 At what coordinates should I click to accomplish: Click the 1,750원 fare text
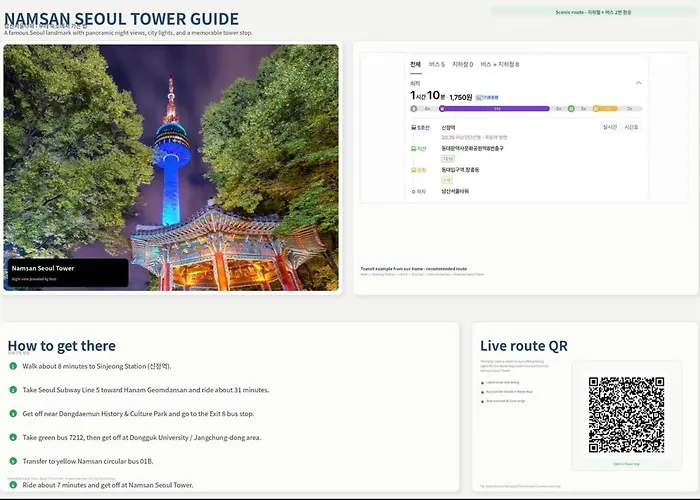point(461,97)
